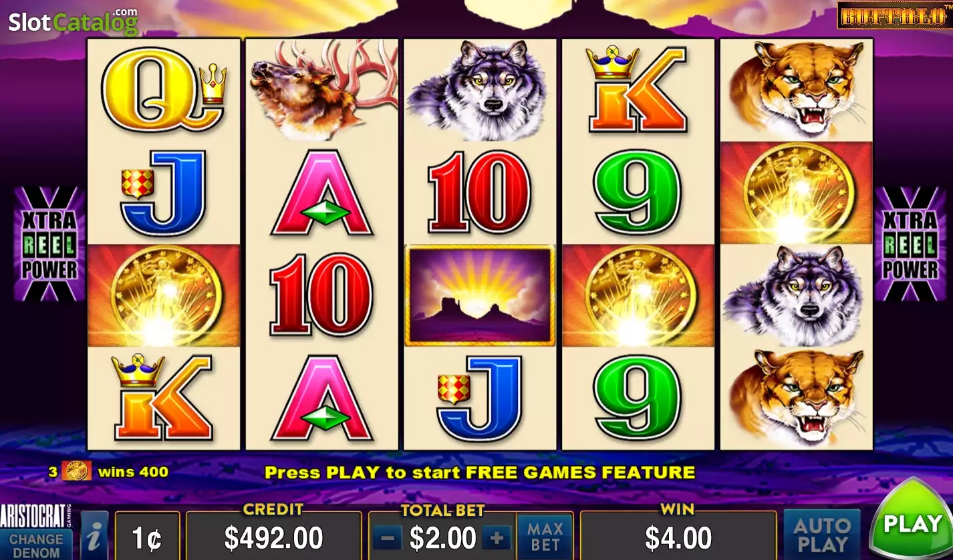Open the Change Denom menu
The image size is (953, 560).
tap(36, 545)
